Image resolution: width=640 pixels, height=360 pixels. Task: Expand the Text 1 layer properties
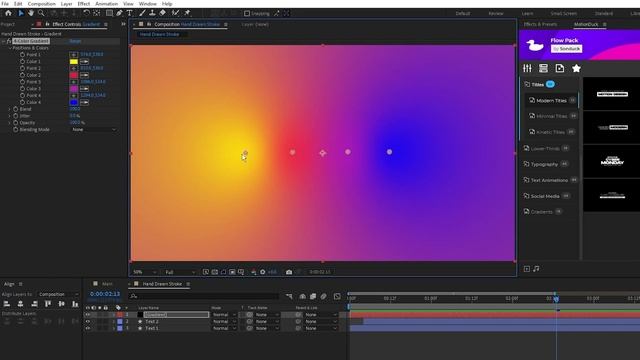pyautogui.click(x=114, y=328)
